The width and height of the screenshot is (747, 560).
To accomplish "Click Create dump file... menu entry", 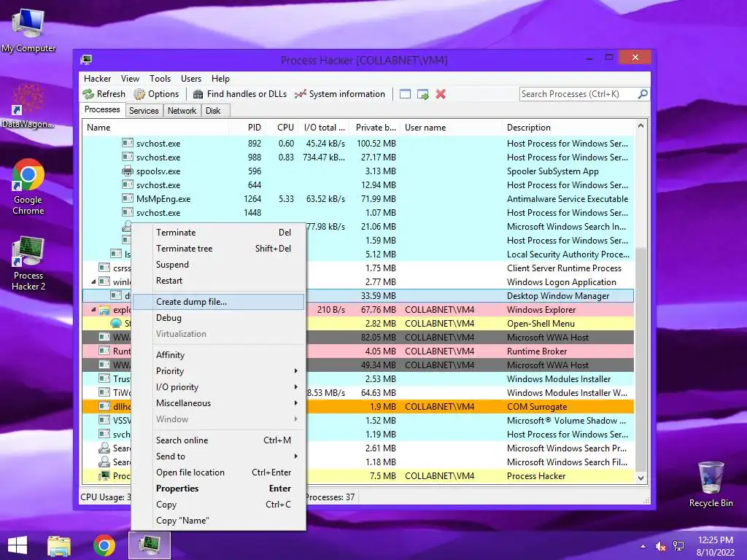I will pyautogui.click(x=218, y=302).
